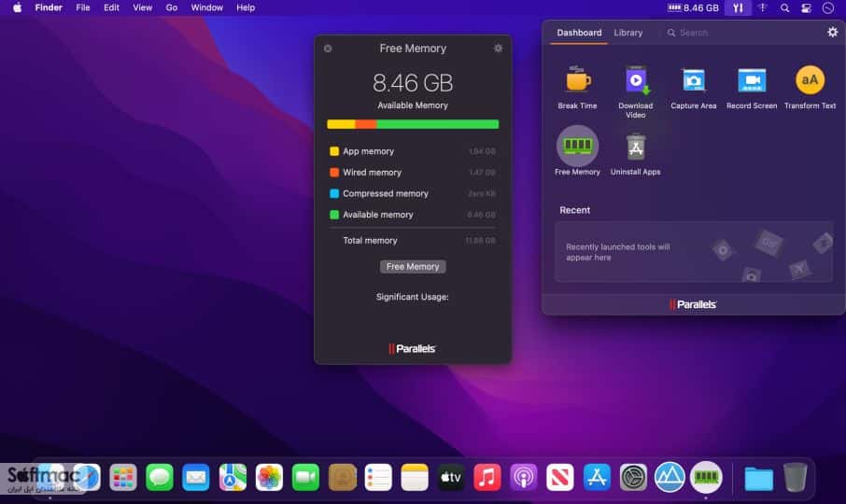
Task: Click the Free Memory app icon in Dock
Action: pos(706,477)
